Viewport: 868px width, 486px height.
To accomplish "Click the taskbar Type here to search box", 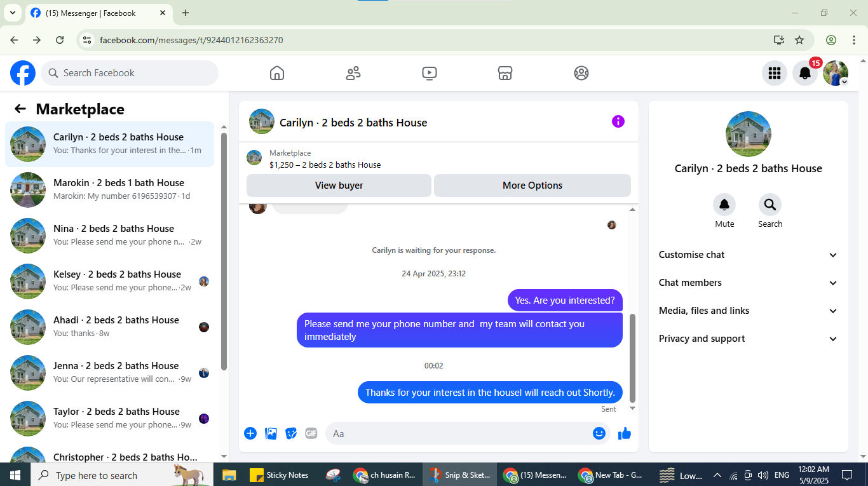I will [122, 475].
